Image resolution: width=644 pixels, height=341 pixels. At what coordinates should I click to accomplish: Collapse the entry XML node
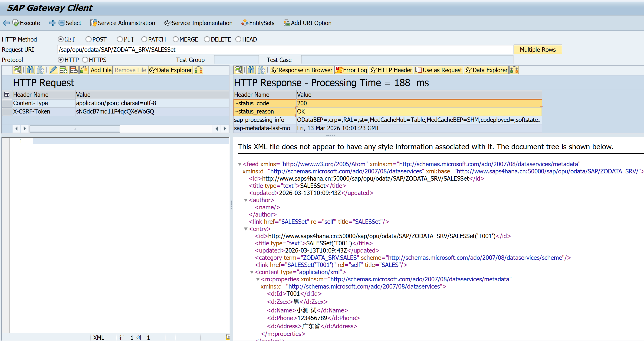pos(246,229)
